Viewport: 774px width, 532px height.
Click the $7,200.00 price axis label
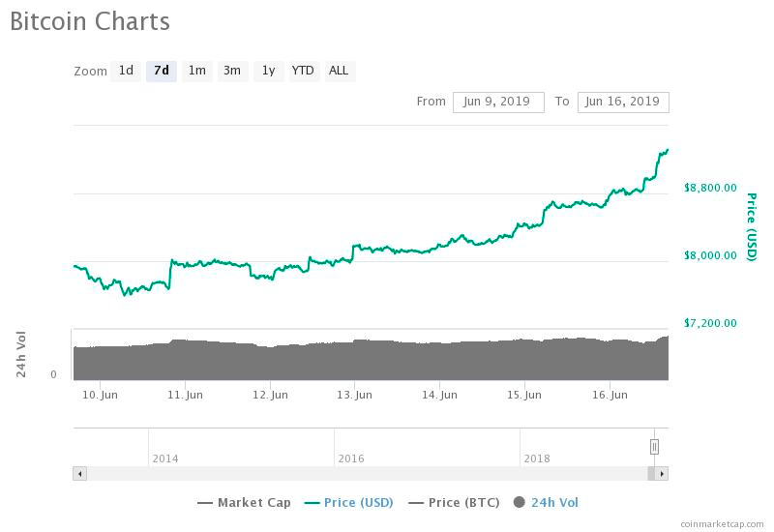point(710,323)
